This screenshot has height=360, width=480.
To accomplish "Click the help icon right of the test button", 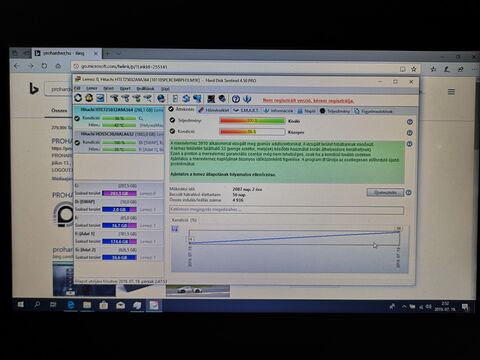I will pos(409,192).
